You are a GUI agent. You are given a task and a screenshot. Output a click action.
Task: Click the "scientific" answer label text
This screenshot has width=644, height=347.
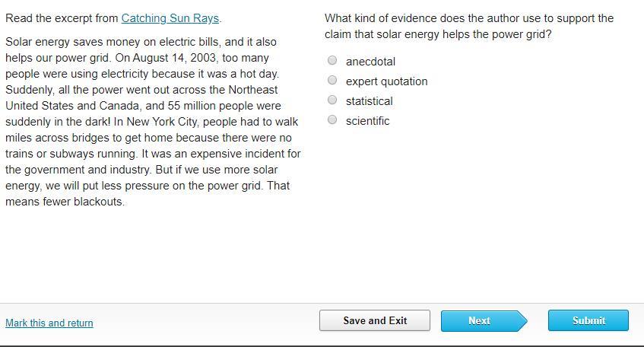(x=367, y=121)
